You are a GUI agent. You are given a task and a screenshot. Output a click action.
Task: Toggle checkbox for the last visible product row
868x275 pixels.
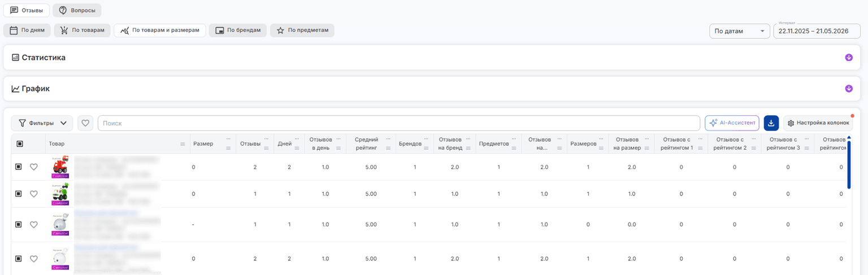coord(19,259)
